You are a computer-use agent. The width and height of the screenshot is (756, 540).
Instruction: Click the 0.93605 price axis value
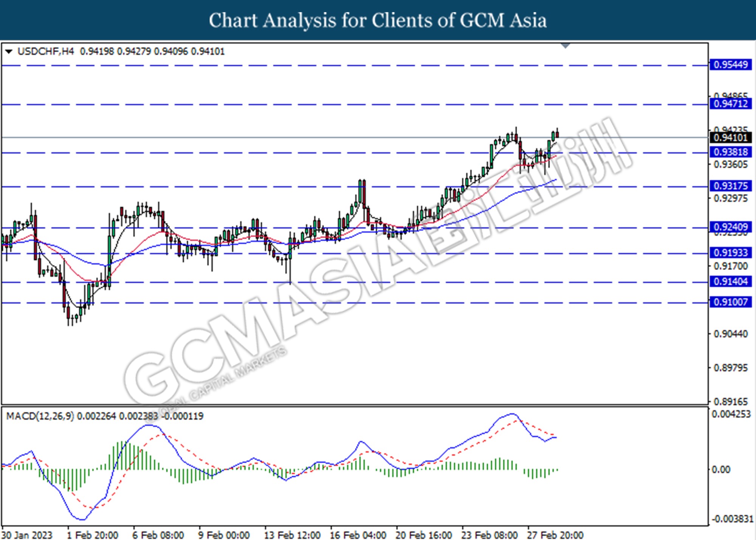point(730,164)
